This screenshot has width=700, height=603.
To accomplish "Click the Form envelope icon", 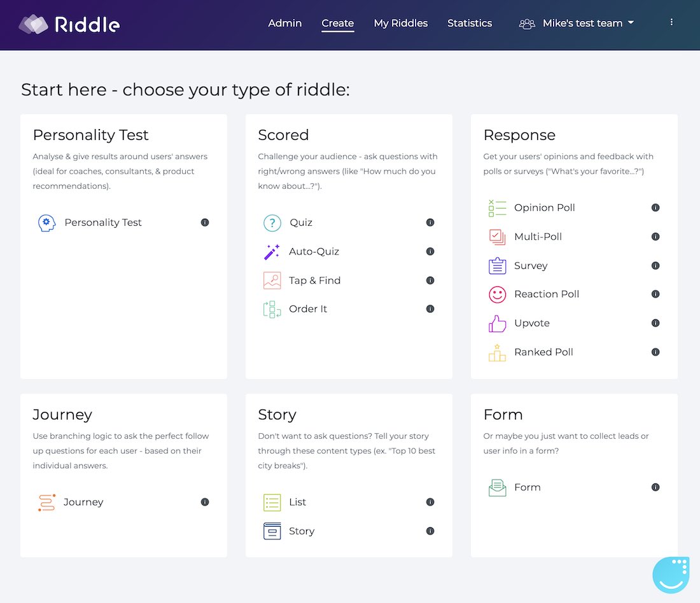I will (498, 488).
